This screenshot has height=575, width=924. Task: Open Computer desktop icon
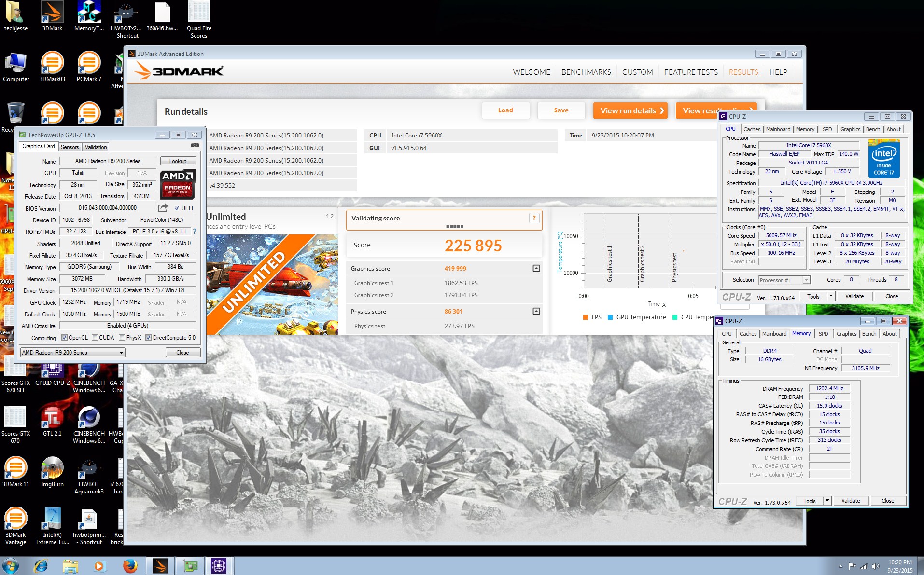tap(16, 67)
